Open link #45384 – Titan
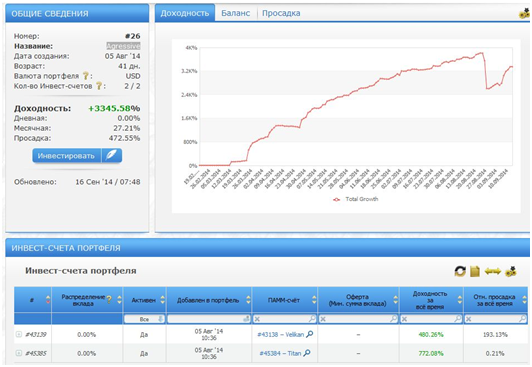This screenshot has height=367, width=532. click(280, 353)
